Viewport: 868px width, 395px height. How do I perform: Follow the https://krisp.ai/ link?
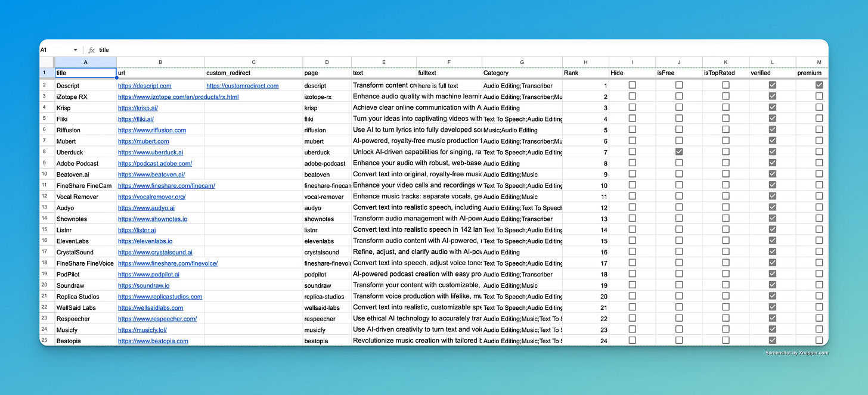138,108
